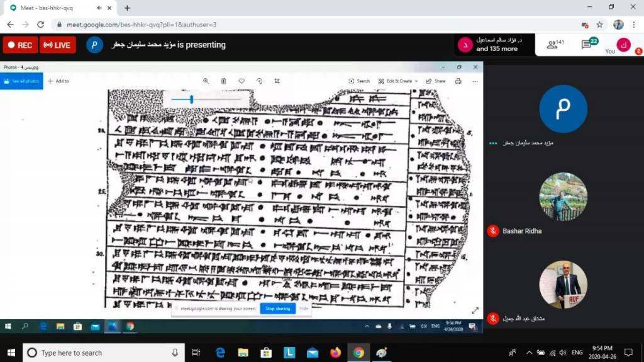Click the delete trash icon in Photos
644x362 pixels.
(223, 81)
